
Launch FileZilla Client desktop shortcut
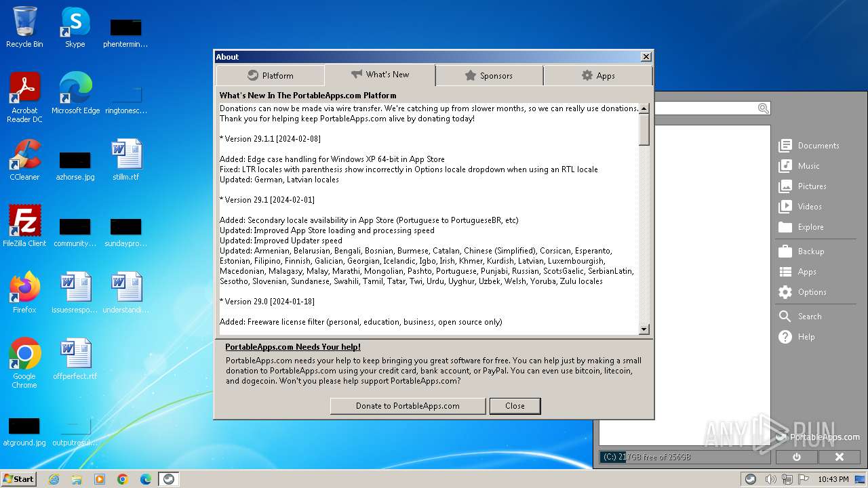24,226
